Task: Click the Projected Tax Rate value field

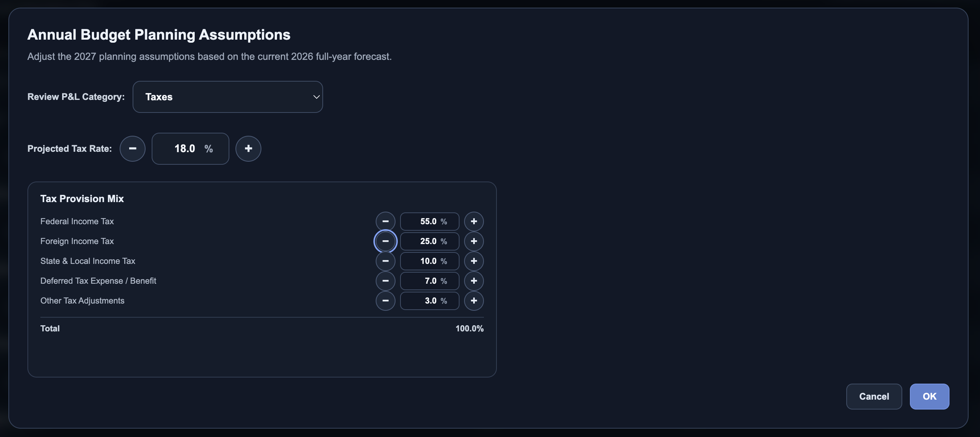Action: tap(191, 149)
